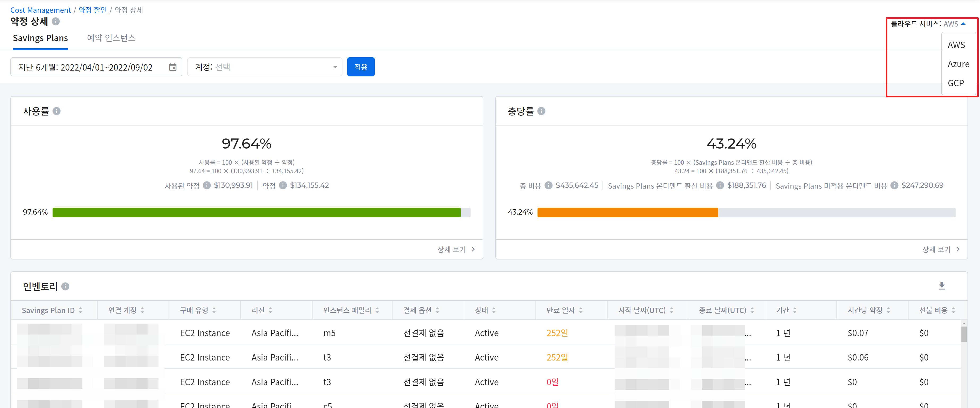Click info icon next to 인벤토리 heading
Screen dimensions: 980x408
(x=66, y=286)
